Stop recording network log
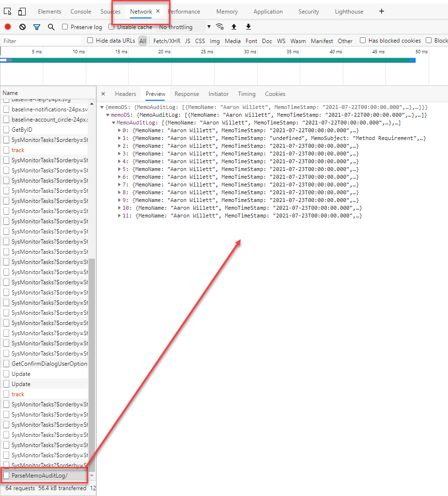Screen dimensions: 448x496 click(x=8, y=27)
